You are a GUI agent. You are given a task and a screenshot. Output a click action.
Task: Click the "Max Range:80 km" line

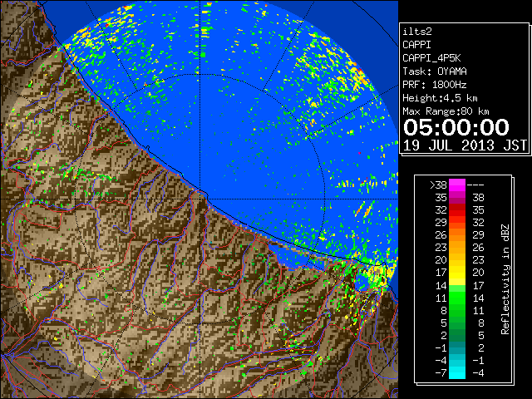pos(446,111)
